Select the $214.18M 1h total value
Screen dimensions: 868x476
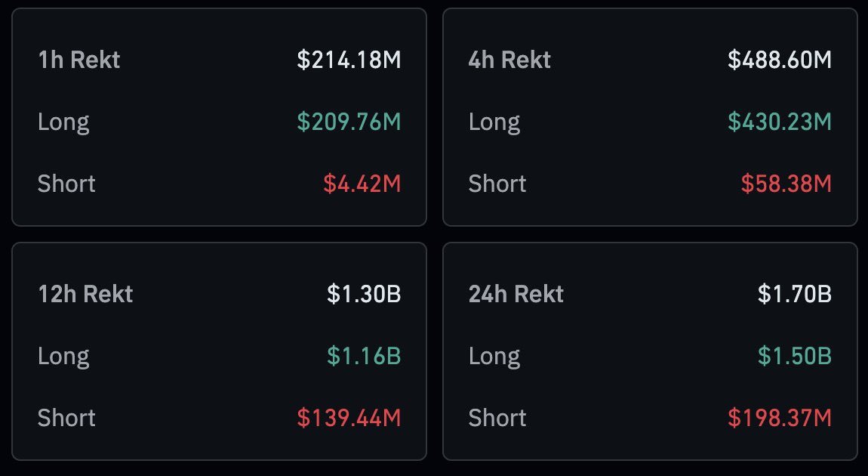(349, 60)
